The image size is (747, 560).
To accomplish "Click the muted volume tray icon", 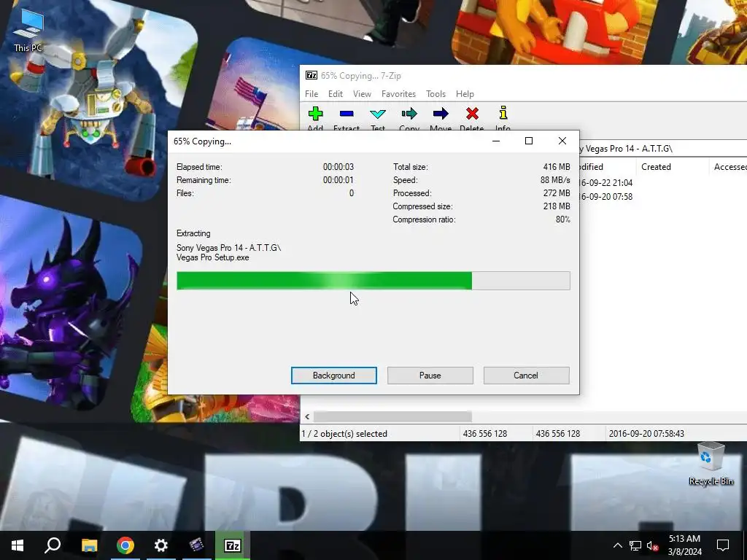I will tap(653, 545).
